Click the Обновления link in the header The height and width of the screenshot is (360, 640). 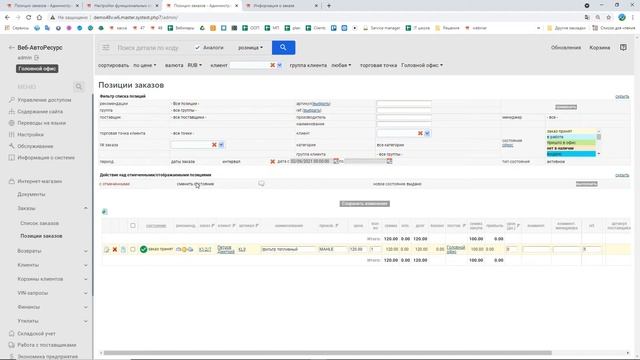pyautogui.click(x=566, y=48)
